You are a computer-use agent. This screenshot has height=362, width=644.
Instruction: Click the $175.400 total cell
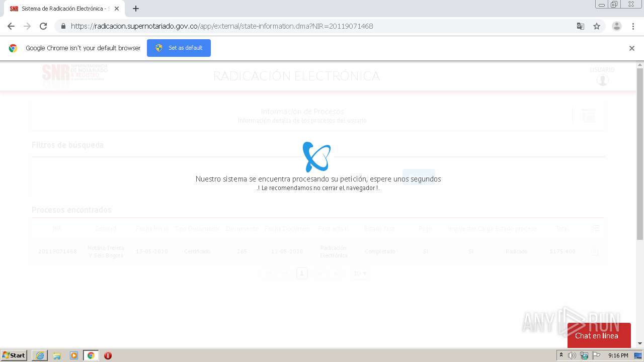(x=562, y=251)
